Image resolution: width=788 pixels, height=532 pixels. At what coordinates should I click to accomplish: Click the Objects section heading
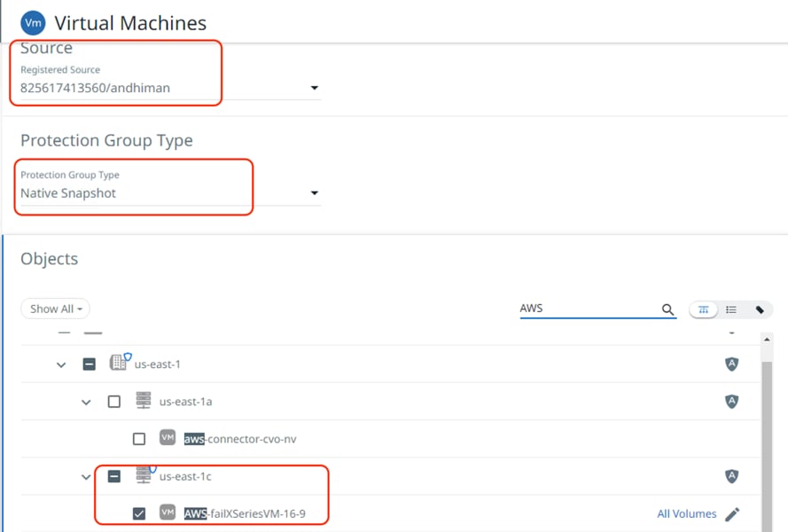pos(50,258)
